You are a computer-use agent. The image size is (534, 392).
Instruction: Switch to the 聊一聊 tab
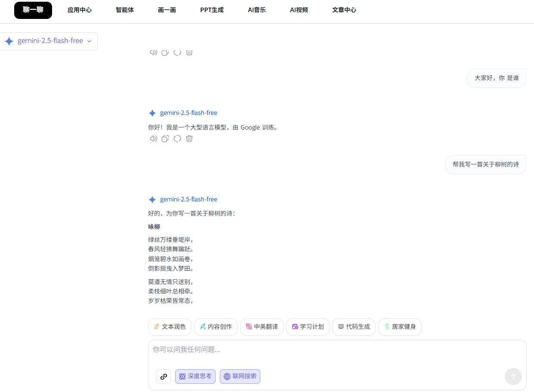[33, 10]
